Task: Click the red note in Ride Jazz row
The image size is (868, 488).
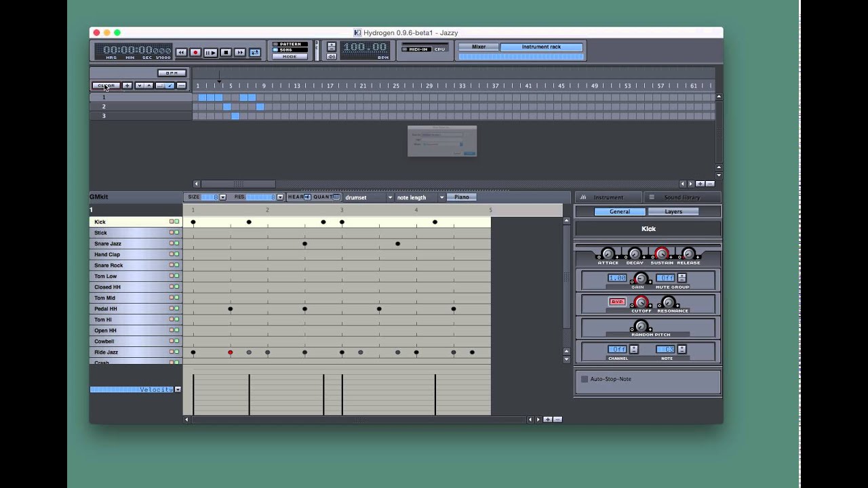Action: click(231, 352)
